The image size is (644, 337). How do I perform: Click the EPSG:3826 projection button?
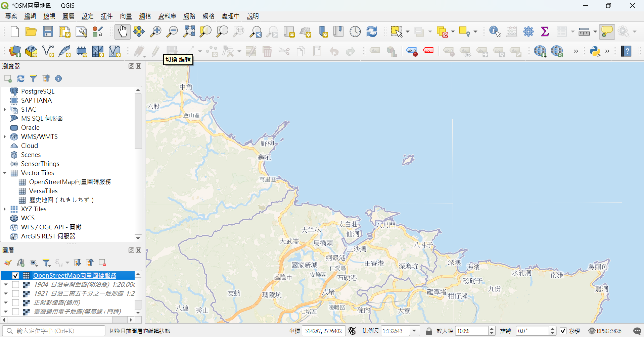(x=605, y=331)
